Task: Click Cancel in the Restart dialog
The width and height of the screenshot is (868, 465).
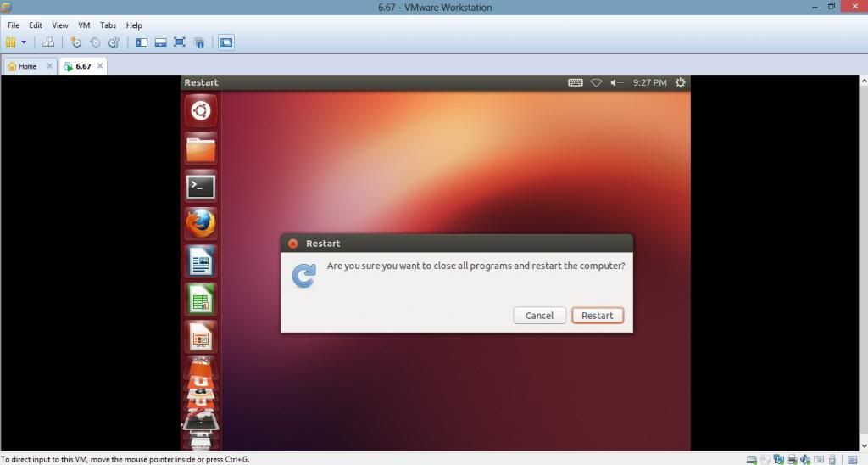Action: pos(539,316)
